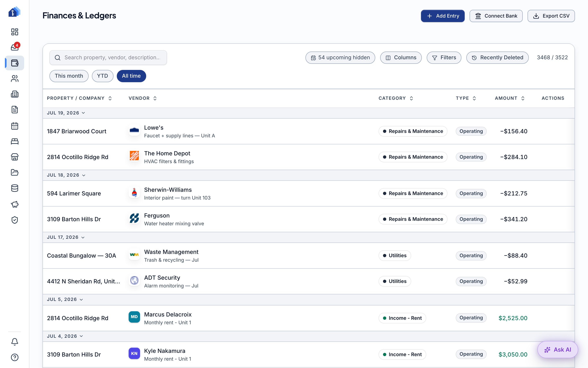Click the 1847 Briarwood Court property cell
Image resolution: width=588 pixels, height=368 pixels.
click(77, 131)
